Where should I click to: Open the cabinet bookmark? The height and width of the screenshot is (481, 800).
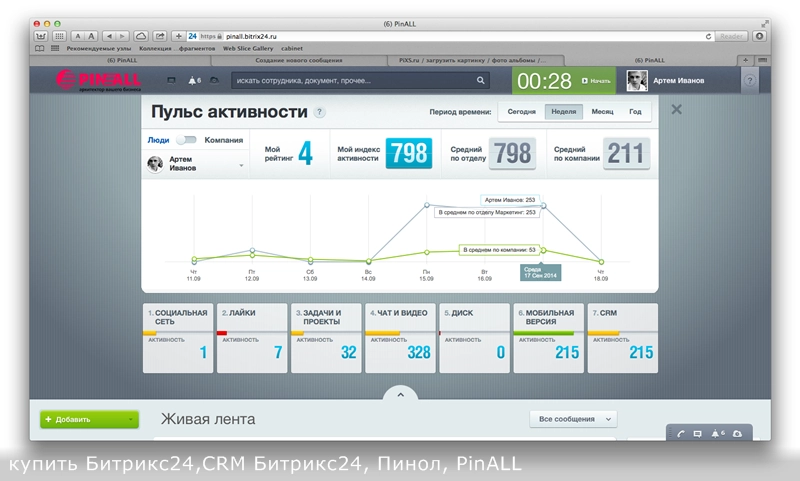click(x=292, y=48)
